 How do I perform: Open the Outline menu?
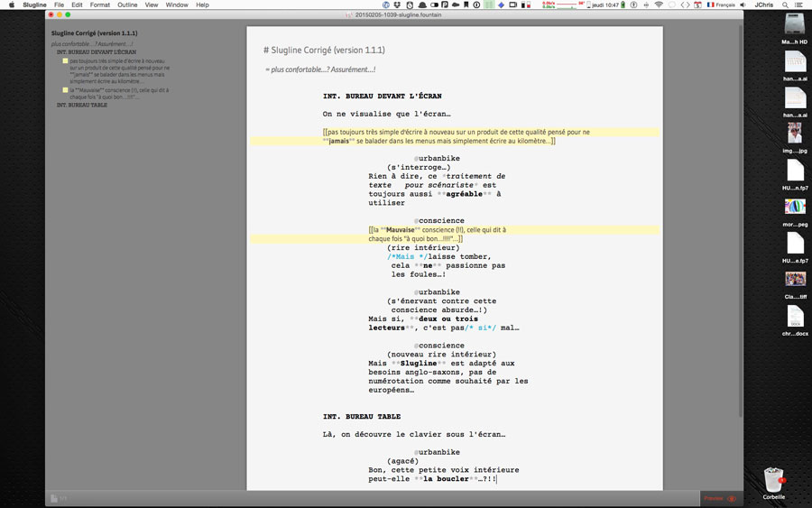(x=127, y=5)
